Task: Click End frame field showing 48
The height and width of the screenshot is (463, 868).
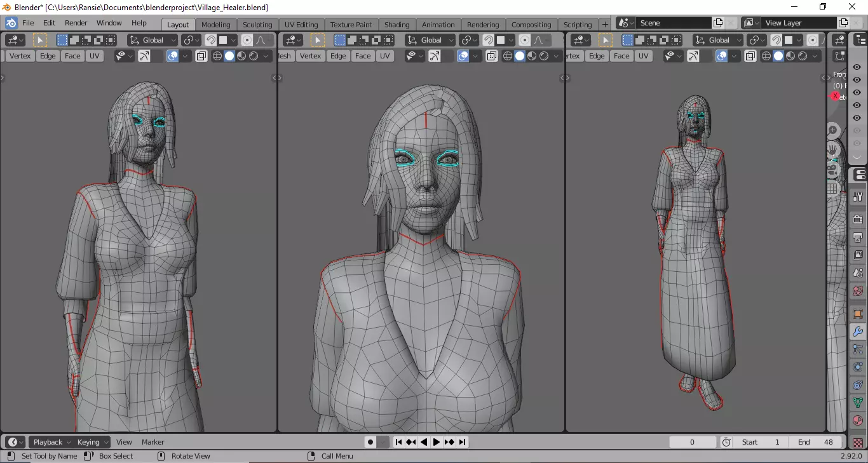Action: [815, 442]
